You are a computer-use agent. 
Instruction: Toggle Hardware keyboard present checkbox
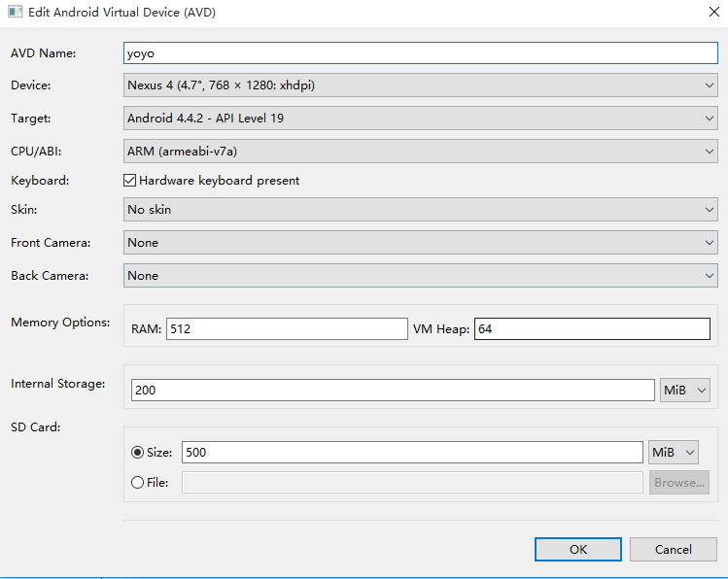130,181
